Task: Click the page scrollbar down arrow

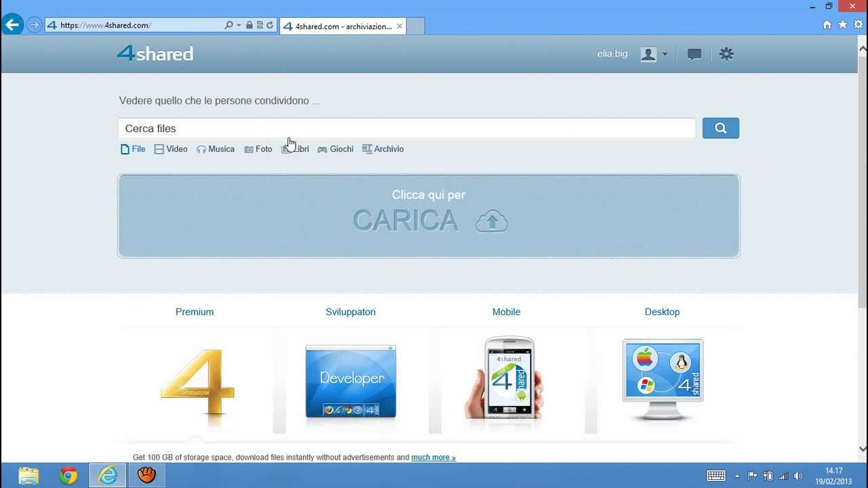Action: click(863, 449)
